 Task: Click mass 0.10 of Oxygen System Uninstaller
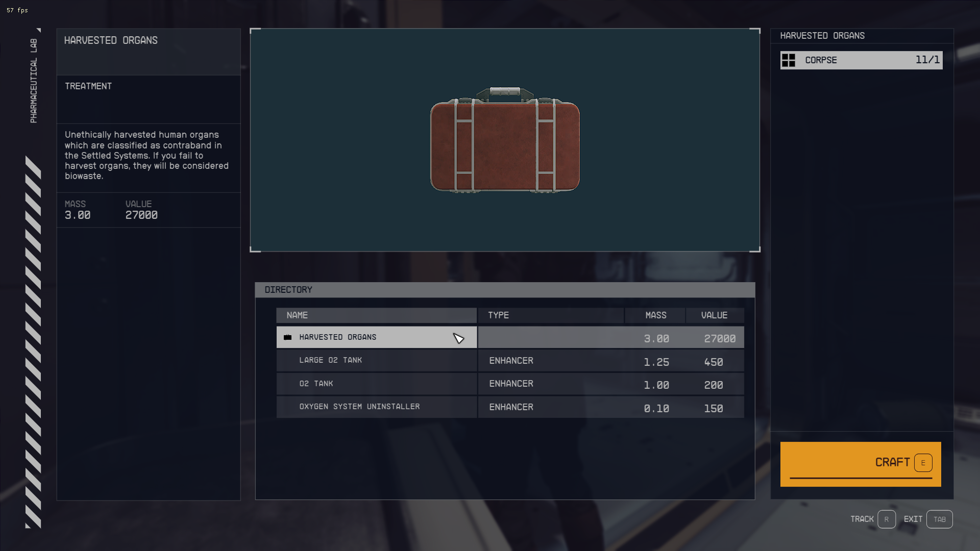click(x=656, y=408)
